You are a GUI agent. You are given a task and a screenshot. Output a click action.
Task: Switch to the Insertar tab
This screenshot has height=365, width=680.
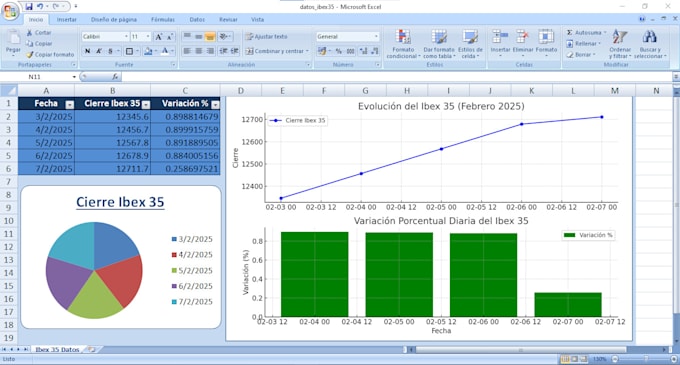[66, 20]
